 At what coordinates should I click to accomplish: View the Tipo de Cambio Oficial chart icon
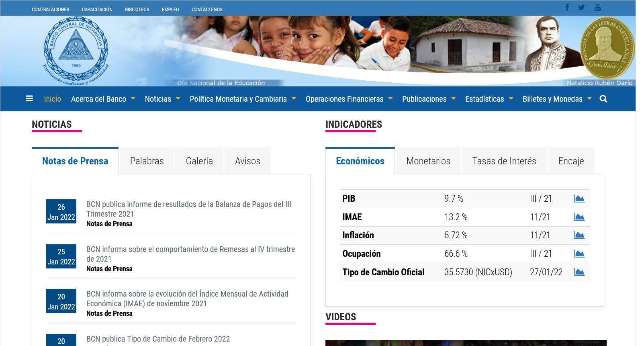coord(579,272)
